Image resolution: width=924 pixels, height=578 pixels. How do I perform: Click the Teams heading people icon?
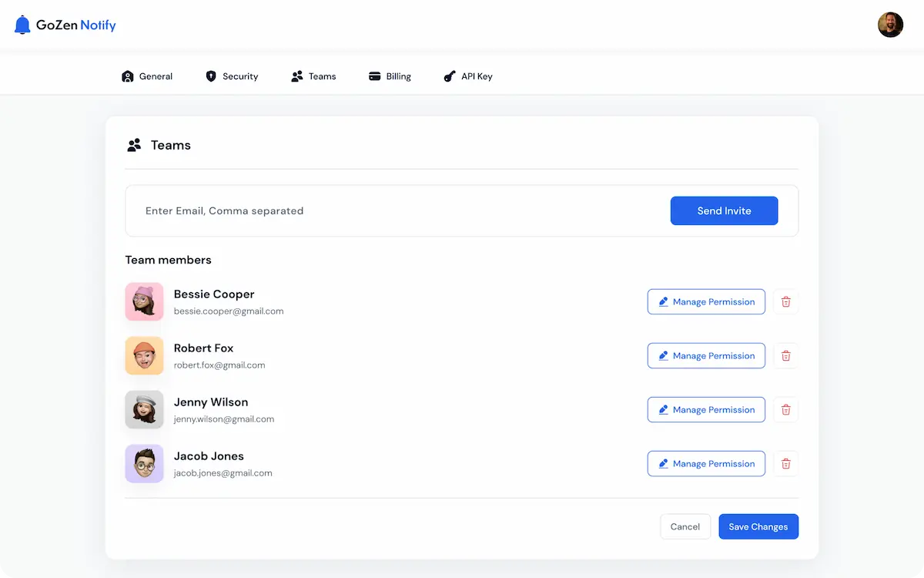click(x=133, y=144)
